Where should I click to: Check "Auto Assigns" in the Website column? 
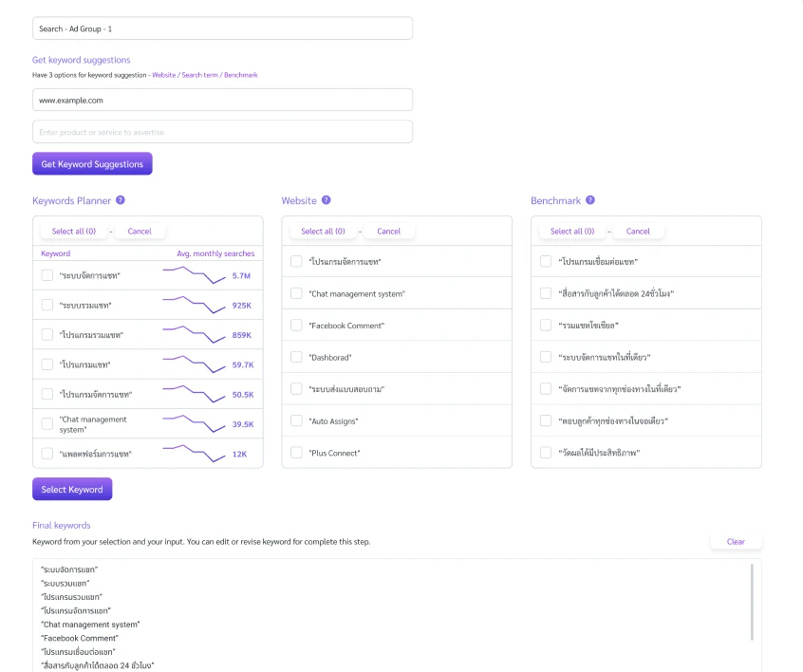(x=296, y=420)
